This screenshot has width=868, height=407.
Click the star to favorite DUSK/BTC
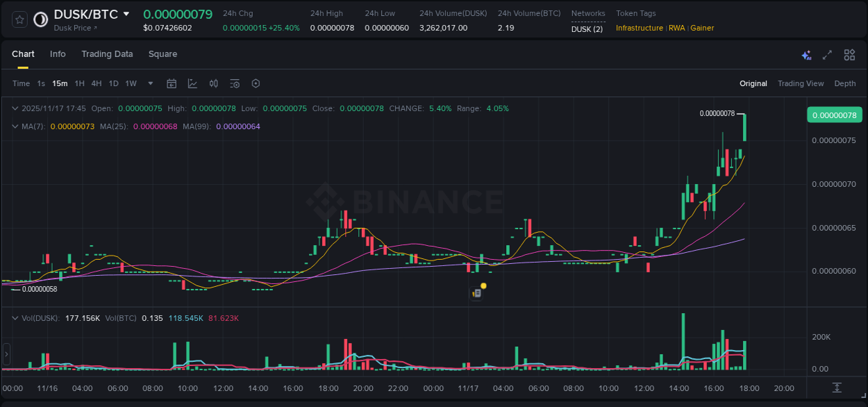pyautogui.click(x=19, y=19)
